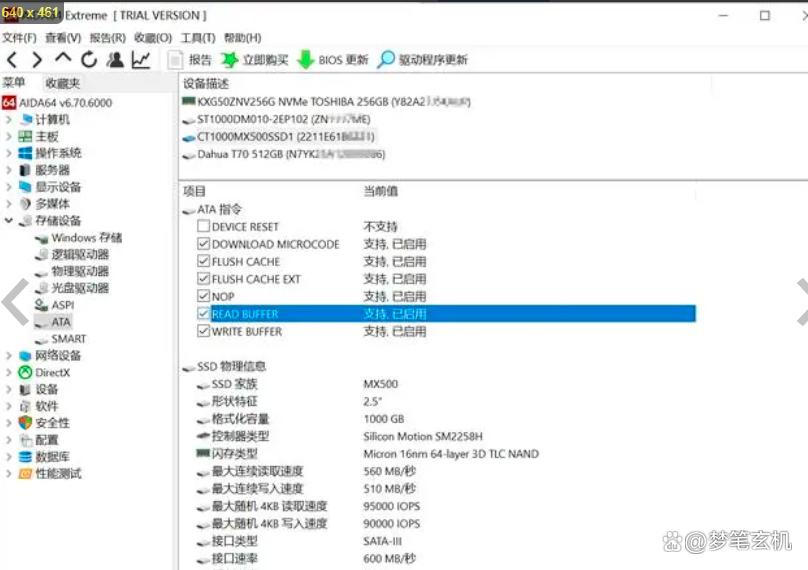Viewport: 808px width, 570px height.
Task: Click the 当前值 column header
Action: pos(381,191)
